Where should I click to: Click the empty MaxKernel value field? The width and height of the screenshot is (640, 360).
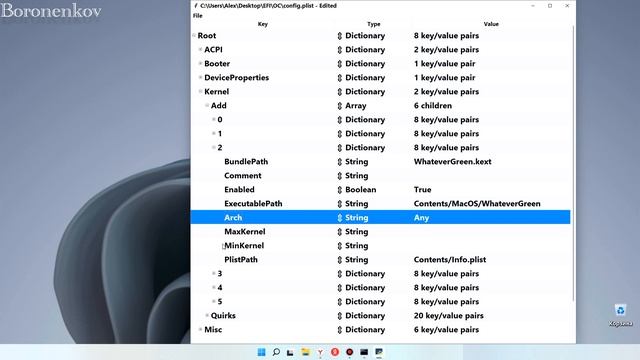pyautogui.click(x=491, y=231)
